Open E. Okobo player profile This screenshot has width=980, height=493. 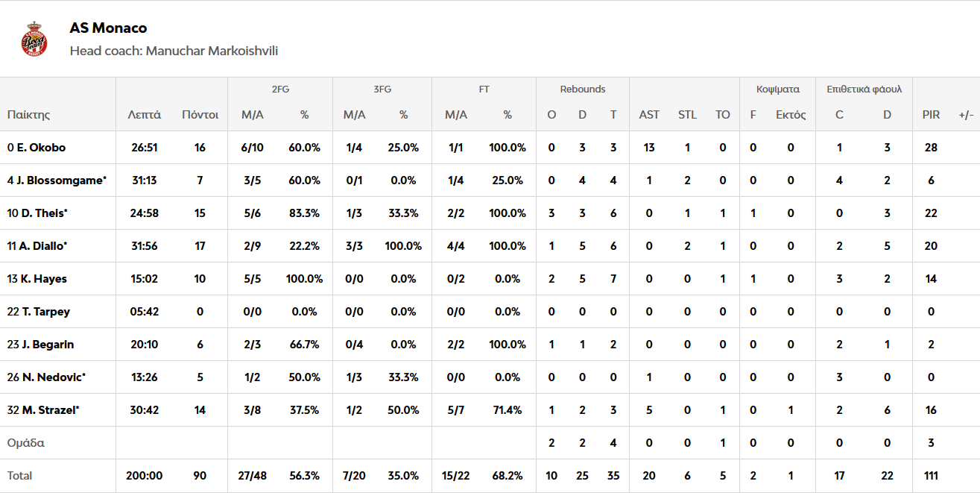point(41,148)
